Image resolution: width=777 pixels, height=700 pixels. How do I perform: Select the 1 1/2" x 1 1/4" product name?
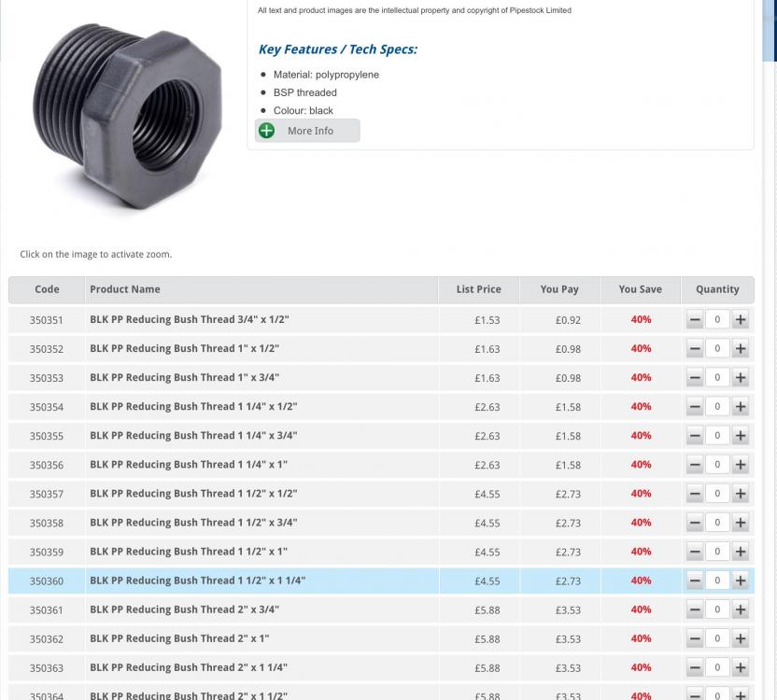(198, 581)
